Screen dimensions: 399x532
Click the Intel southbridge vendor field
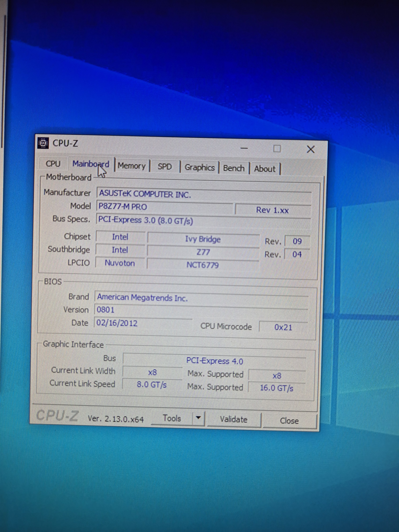coord(120,250)
